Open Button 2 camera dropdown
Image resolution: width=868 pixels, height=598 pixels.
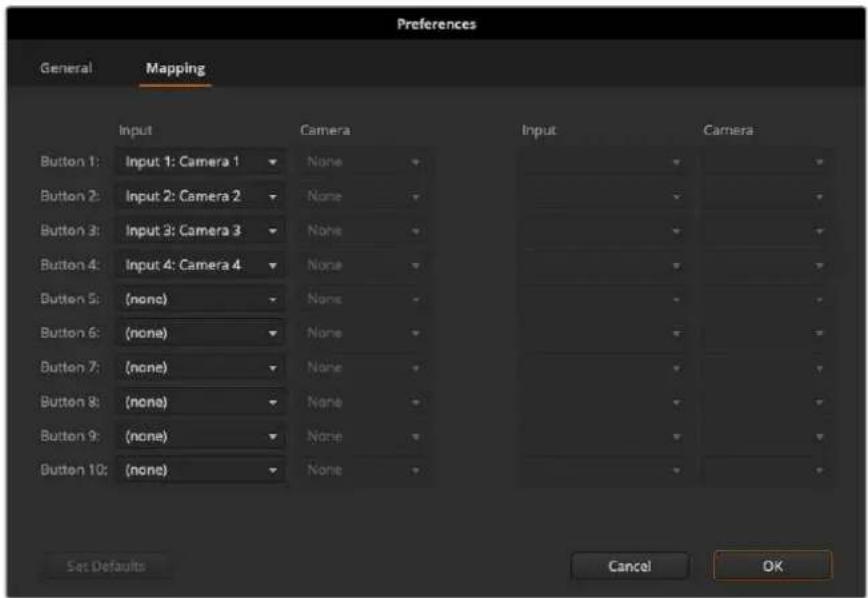[x=364, y=196]
